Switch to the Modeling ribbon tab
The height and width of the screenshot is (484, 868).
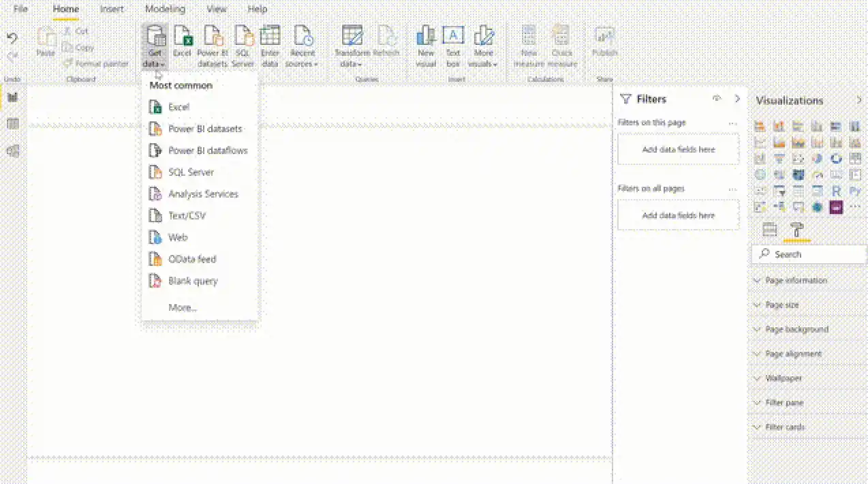pyautogui.click(x=165, y=10)
